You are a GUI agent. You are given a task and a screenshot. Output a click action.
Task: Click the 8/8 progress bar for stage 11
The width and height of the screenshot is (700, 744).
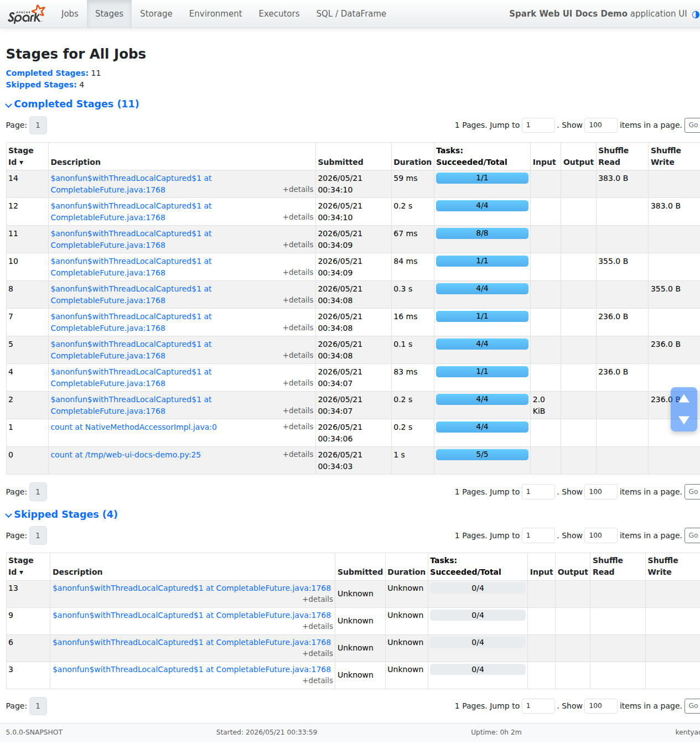(482, 233)
